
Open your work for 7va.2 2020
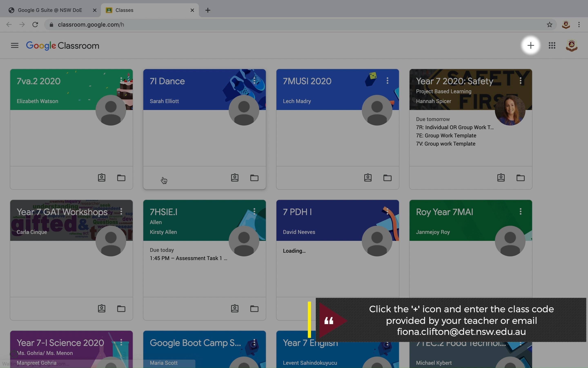tap(101, 178)
